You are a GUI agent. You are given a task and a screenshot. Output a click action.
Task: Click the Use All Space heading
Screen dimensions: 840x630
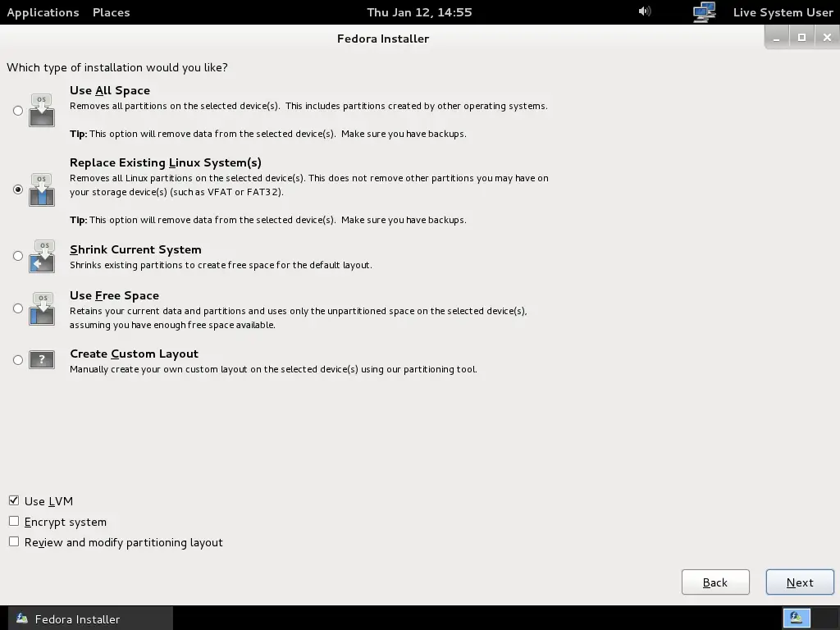click(110, 90)
